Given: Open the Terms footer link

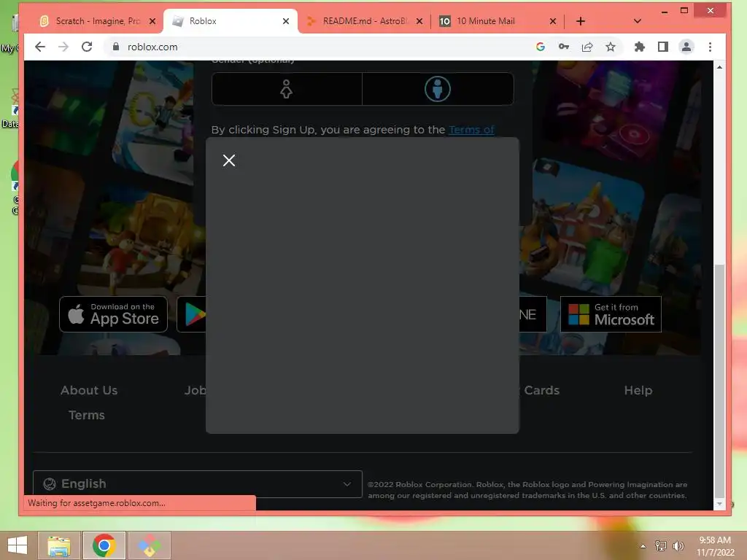Looking at the screenshot, I should (87, 415).
